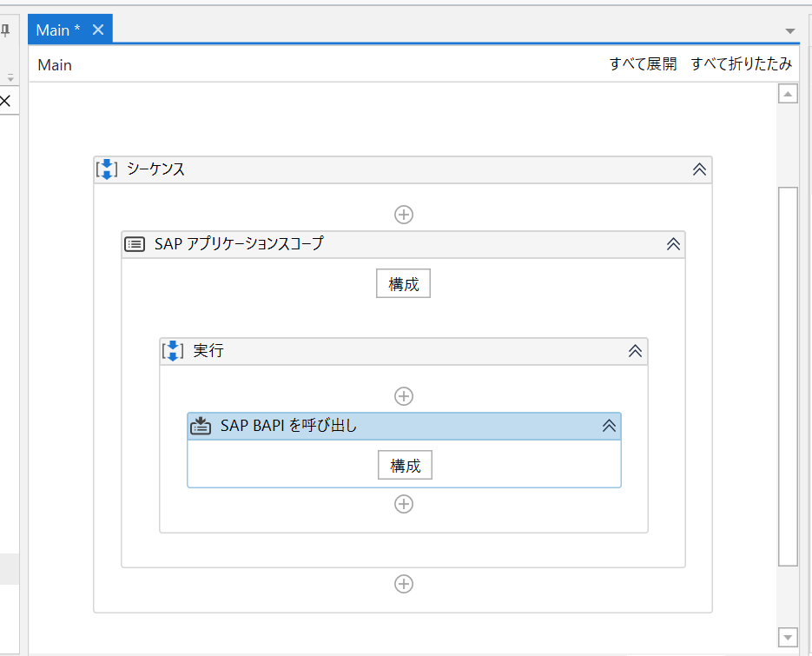
Task: Add activity via plus at bottom of シーケンス
Action: (404, 584)
